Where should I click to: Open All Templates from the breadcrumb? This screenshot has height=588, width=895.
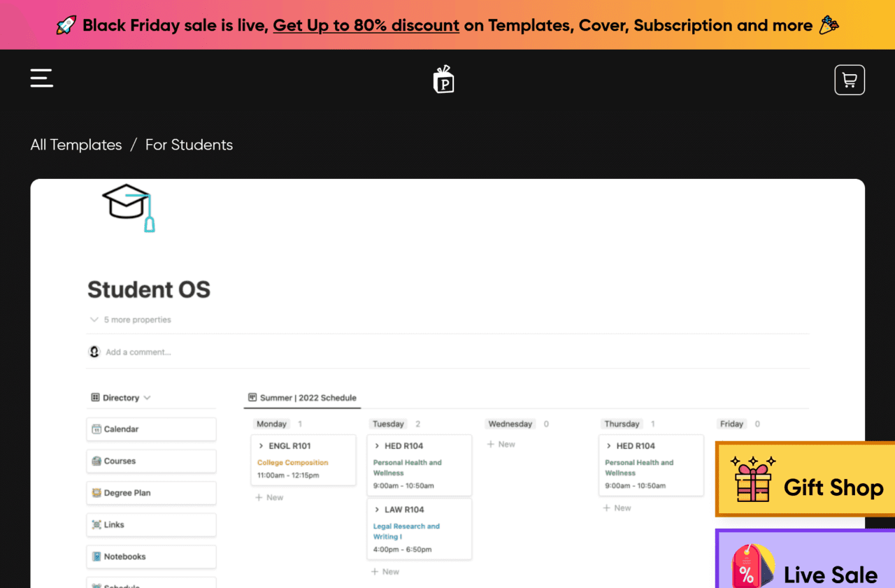point(76,145)
